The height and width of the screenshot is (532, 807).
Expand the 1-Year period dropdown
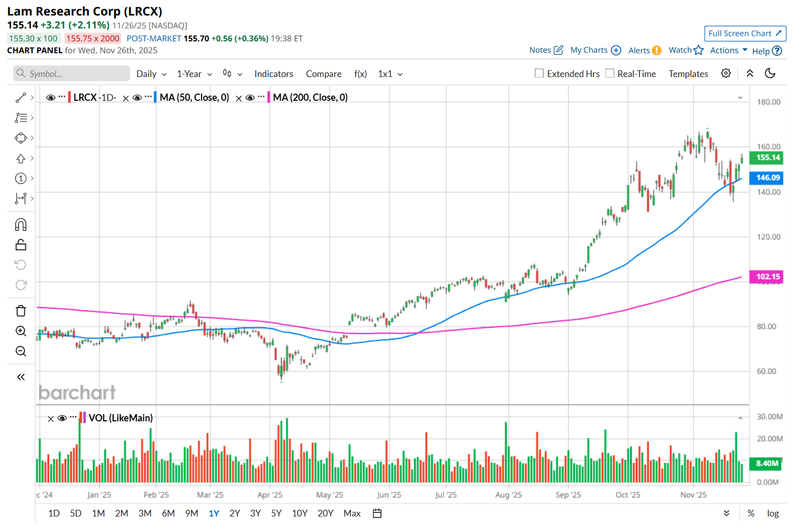tap(194, 74)
